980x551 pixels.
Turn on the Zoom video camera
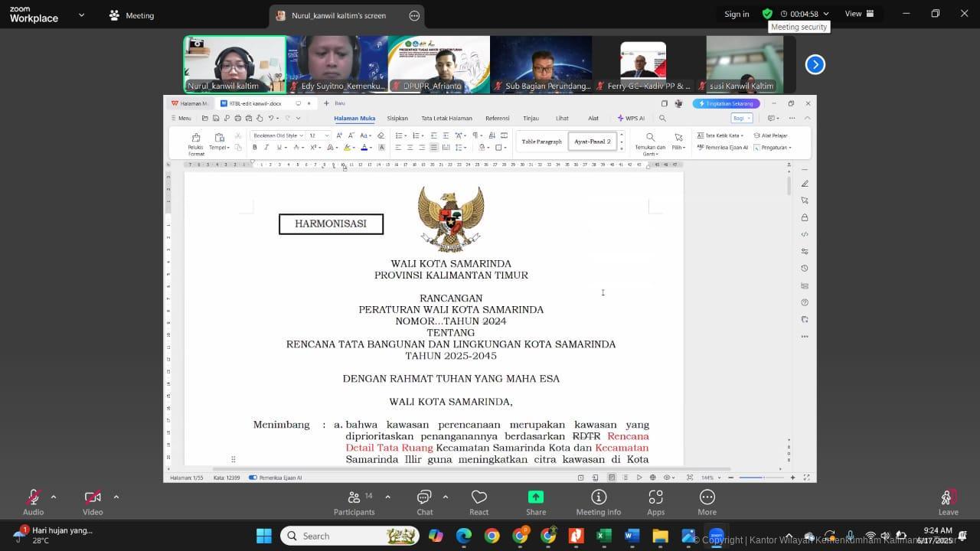(x=93, y=497)
